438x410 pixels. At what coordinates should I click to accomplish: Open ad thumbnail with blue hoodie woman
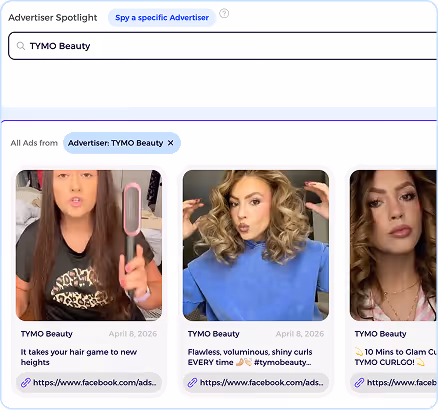click(256, 245)
